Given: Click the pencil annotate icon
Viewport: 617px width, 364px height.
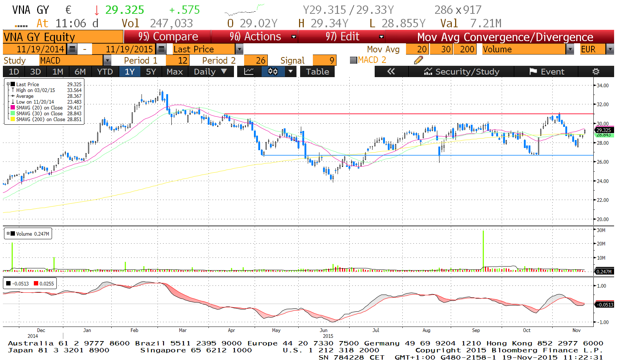Looking at the screenshot, I should [418, 60].
